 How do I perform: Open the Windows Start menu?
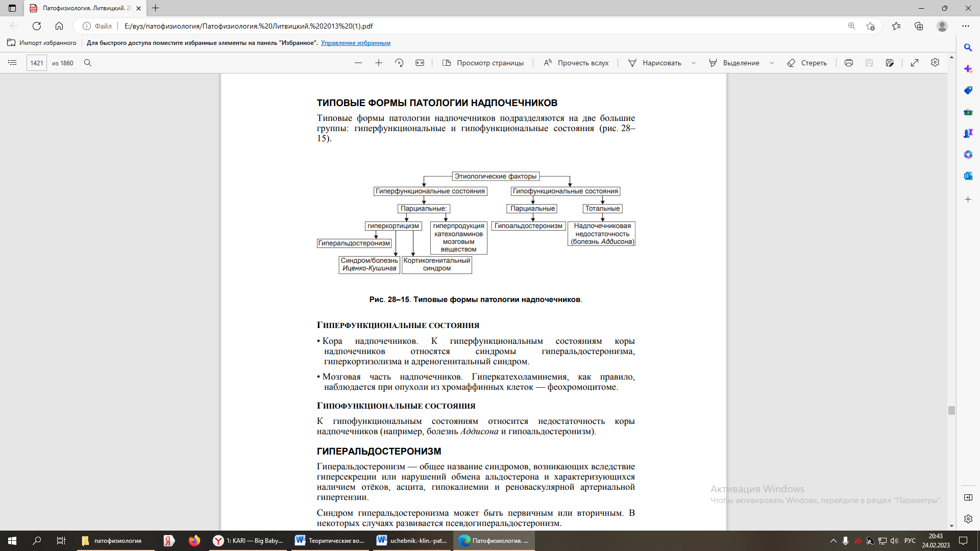click(12, 541)
